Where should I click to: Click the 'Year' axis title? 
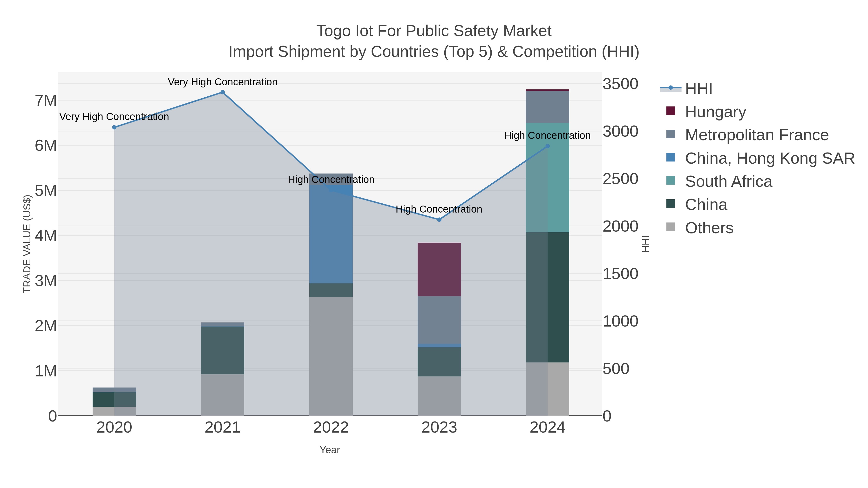(330, 450)
